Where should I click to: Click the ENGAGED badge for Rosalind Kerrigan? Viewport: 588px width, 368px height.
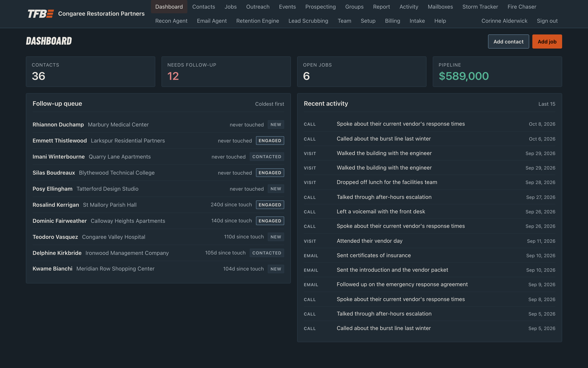tap(270, 205)
